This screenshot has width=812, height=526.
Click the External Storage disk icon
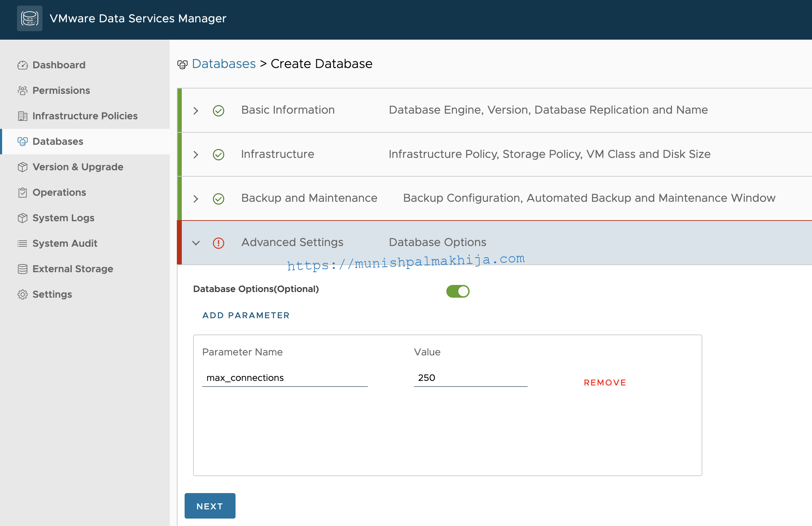click(x=23, y=269)
